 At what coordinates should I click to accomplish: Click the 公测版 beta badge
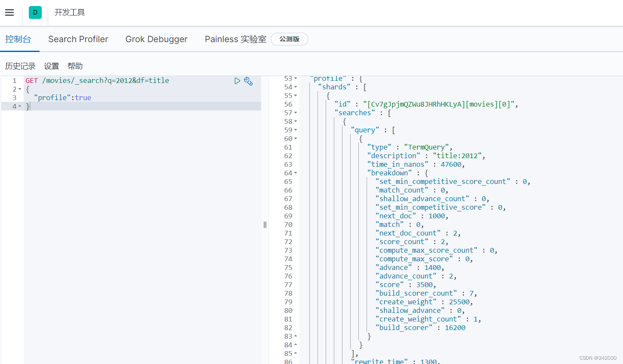(290, 39)
